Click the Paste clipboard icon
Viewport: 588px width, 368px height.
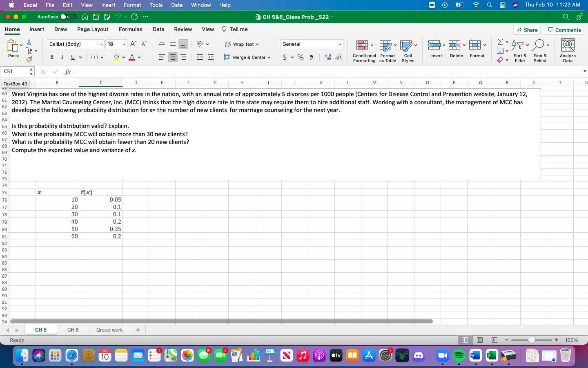(x=12, y=46)
